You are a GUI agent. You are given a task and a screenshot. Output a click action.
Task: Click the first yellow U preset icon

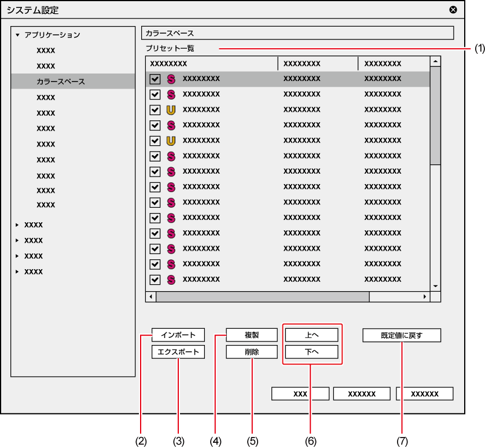tap(171, 109)
